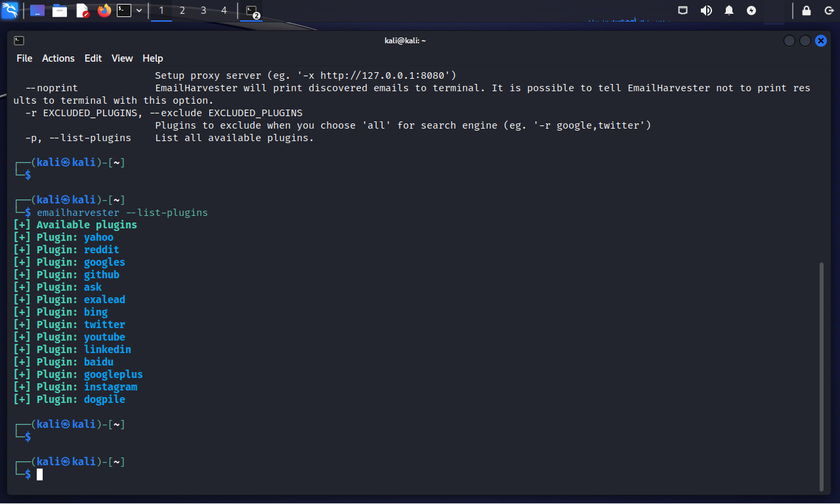Screen dimensions: 840x504
Task: Open the Actions menu
Action: (x=58, y=58)
